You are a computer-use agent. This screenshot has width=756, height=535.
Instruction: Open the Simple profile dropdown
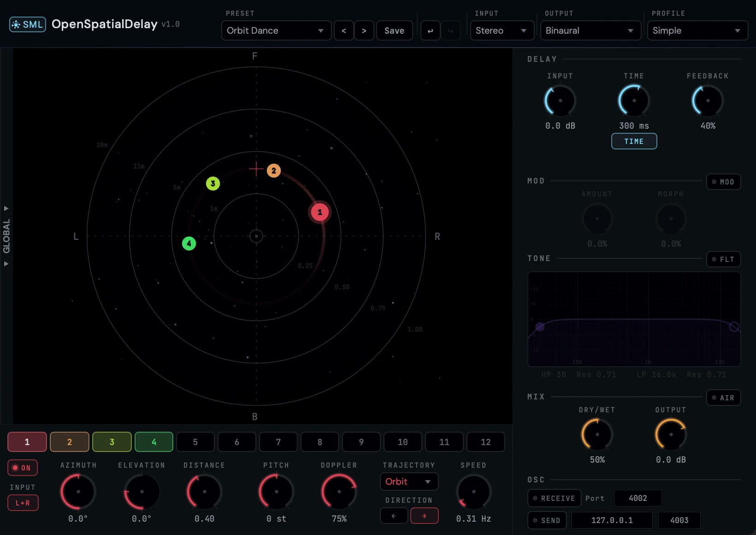coord(697,30)
